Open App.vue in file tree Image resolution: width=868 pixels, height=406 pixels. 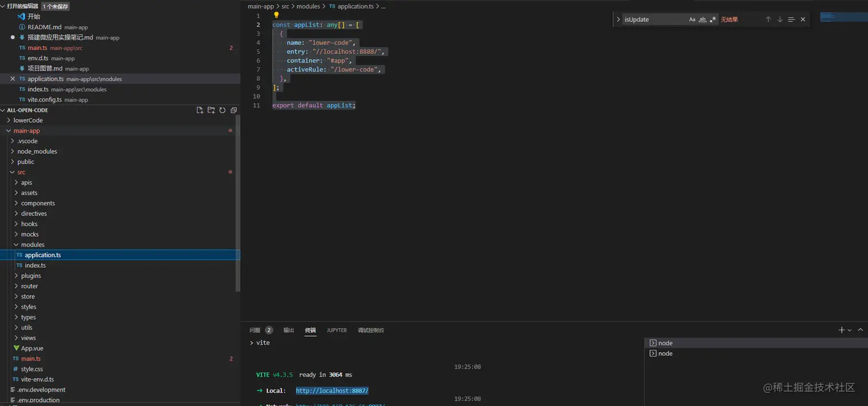[120, 348]
